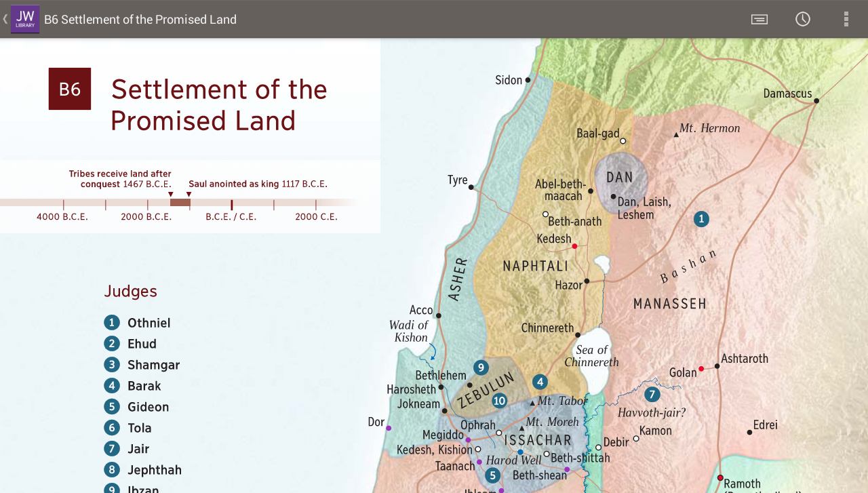Tap the 'Sea of Chinnereth' label

(x=592, y=356)
